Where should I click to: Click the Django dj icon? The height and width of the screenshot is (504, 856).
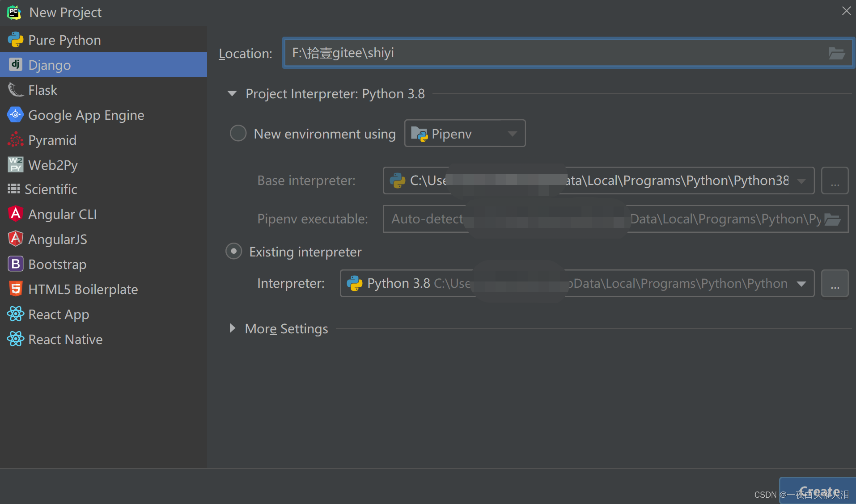15,65
